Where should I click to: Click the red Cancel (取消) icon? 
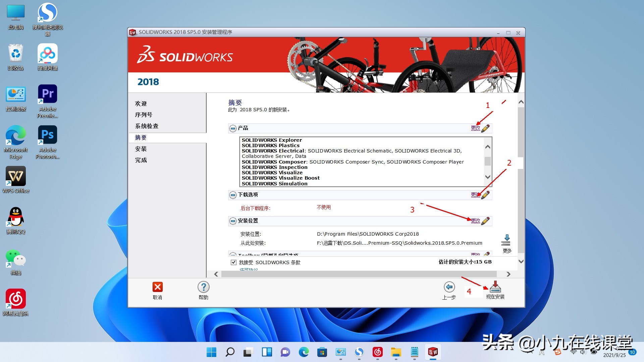pos(158,287)
